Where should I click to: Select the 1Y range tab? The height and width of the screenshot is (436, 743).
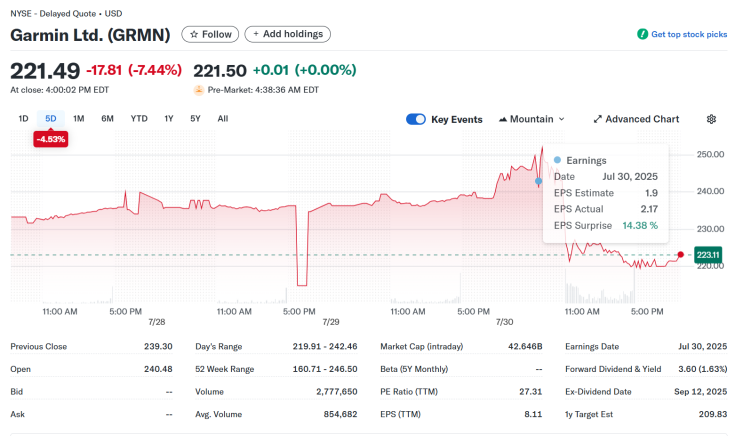[169, 118]
